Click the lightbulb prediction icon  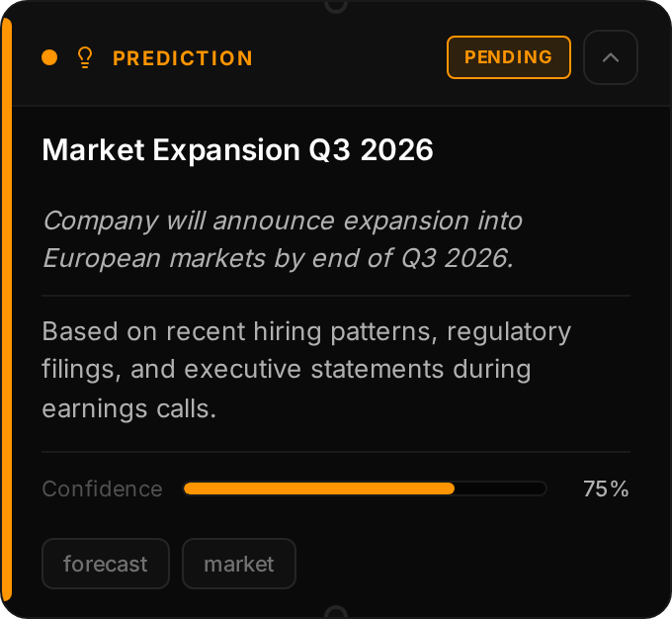84,58
